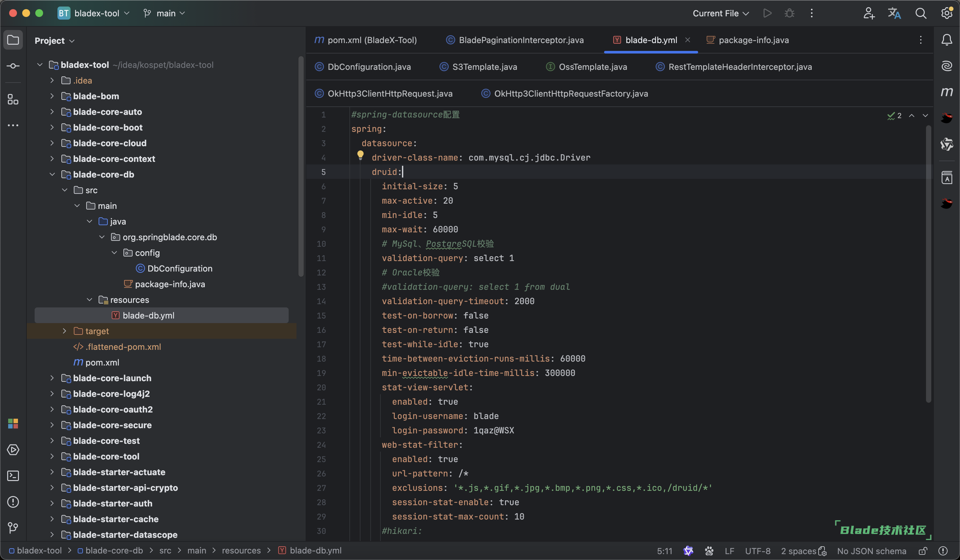960x560 pixels.
Task: Select blade-starter-cache module in tree
Action: coord(116,519)
